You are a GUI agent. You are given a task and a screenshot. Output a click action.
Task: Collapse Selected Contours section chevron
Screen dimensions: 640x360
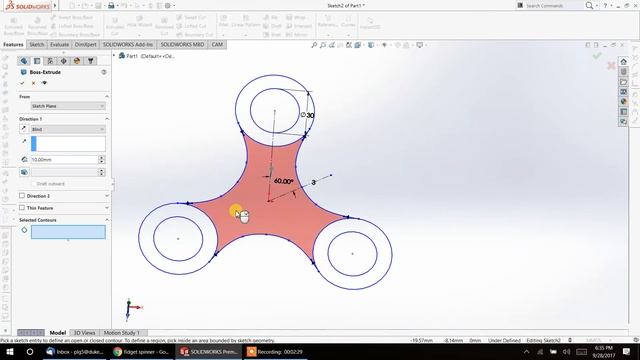pos(107,220)
